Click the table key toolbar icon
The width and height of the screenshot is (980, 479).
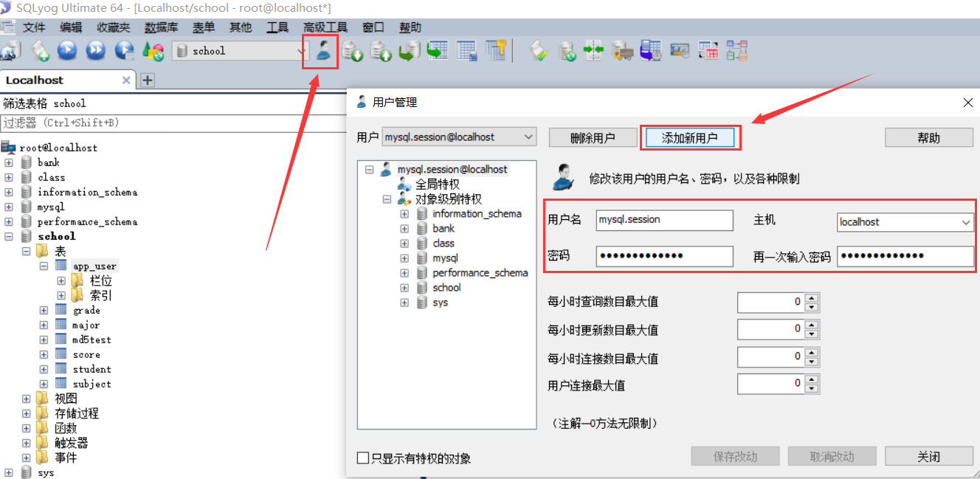[496, 50]
